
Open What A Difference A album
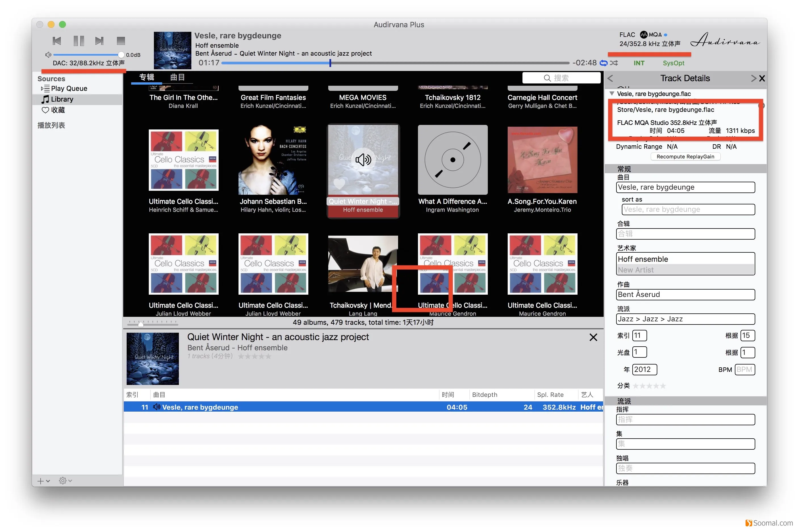coord(452,160)
